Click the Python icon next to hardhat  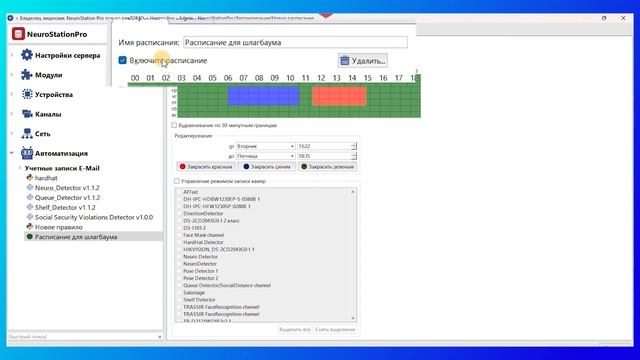click(x=29, y=178)
